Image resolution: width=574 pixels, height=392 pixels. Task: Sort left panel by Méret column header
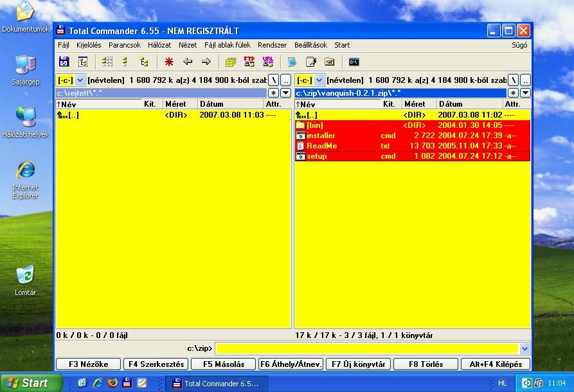pyautogui.click(x=180, y=104)
